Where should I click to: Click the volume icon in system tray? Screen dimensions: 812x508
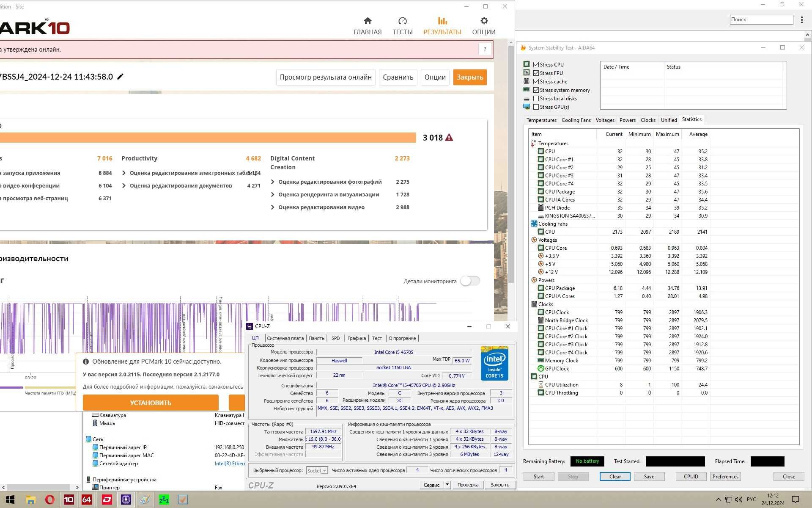pyautogui.click(x=739, y=500)
